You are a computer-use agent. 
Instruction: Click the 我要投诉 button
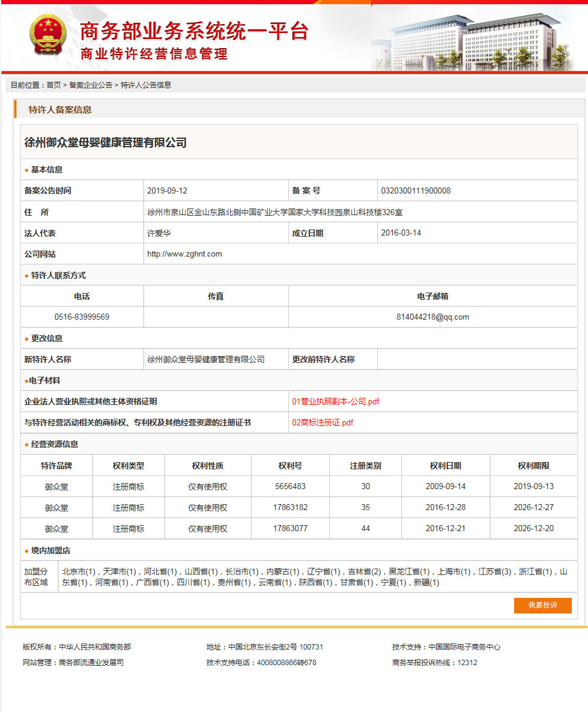pos(542,605)
